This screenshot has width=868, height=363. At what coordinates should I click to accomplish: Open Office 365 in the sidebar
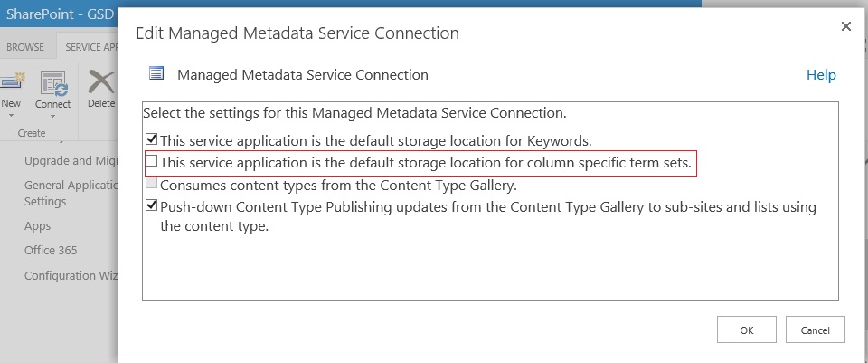point(51,251)
